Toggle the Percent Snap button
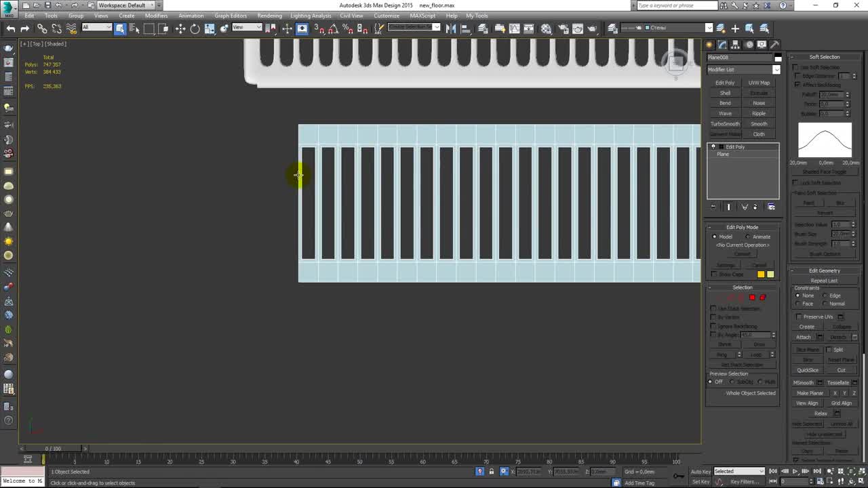The image size is (868, 488). (x=348, y=28)
